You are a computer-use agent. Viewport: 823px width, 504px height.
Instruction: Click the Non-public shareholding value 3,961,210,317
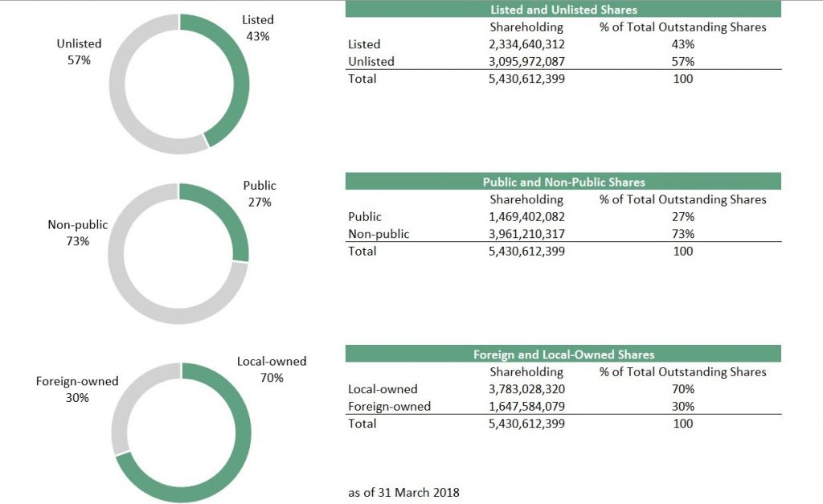point(526,234)
